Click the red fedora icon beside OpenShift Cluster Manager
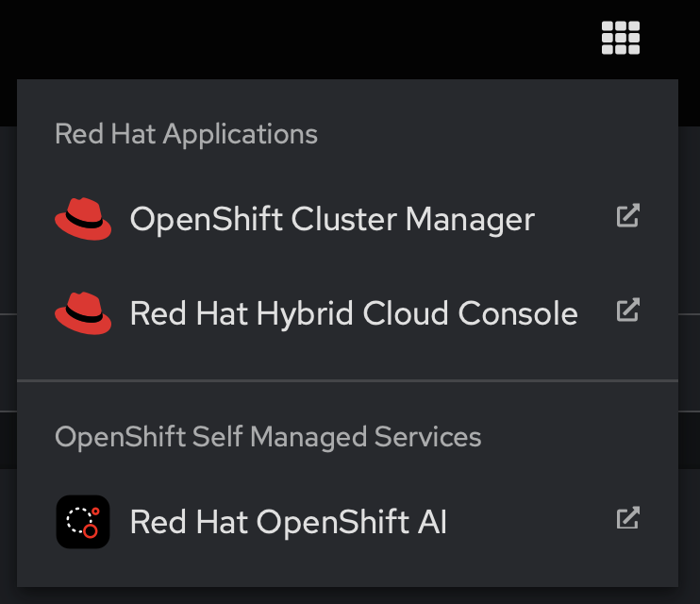The image size is (700, 604). pos(83,219)
